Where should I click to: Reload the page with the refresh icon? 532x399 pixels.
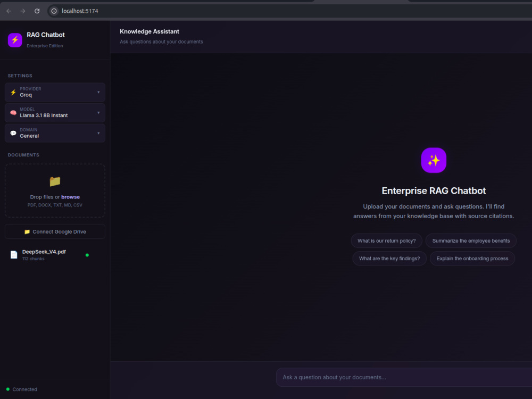pos(37,11)
